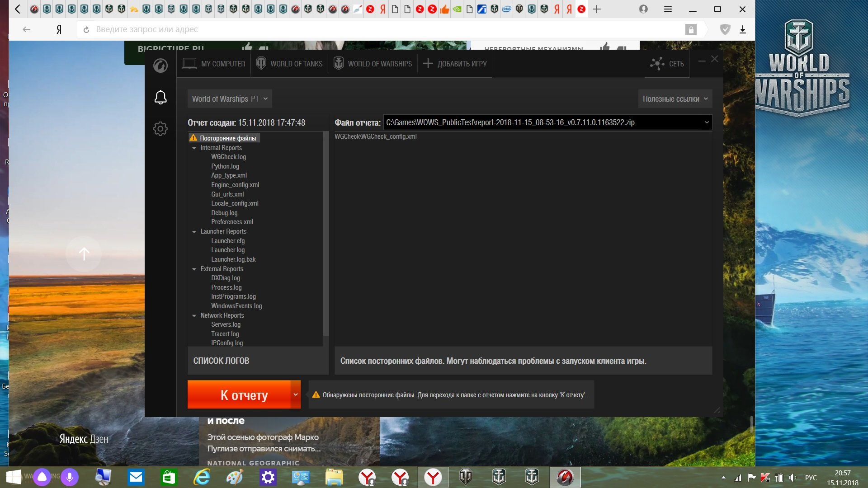Open Servers.log in the tree

[226, 324]
